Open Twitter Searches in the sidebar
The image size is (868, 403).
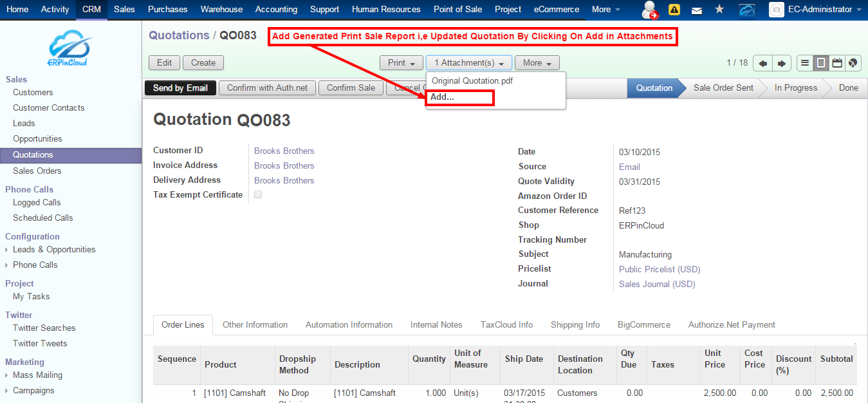44,328
